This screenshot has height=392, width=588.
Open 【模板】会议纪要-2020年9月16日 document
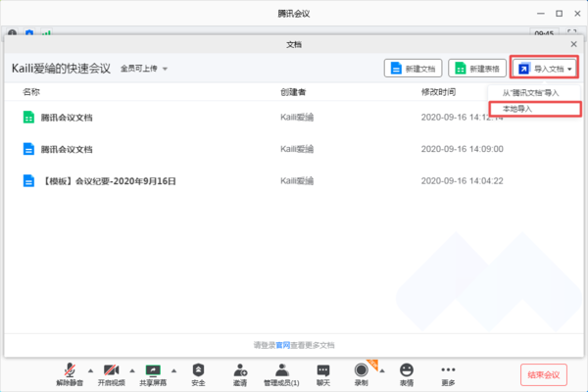click(x=108, y=181)
